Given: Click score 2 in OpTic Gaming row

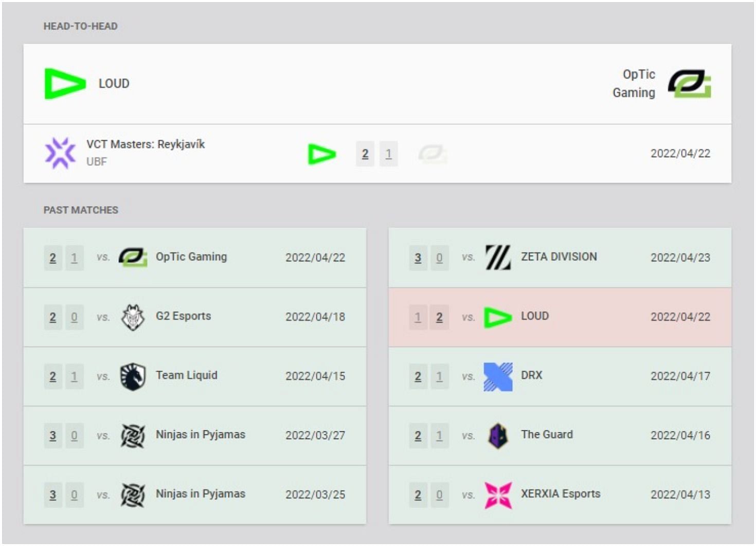Looking at the screenshot, I should point(53,258).
